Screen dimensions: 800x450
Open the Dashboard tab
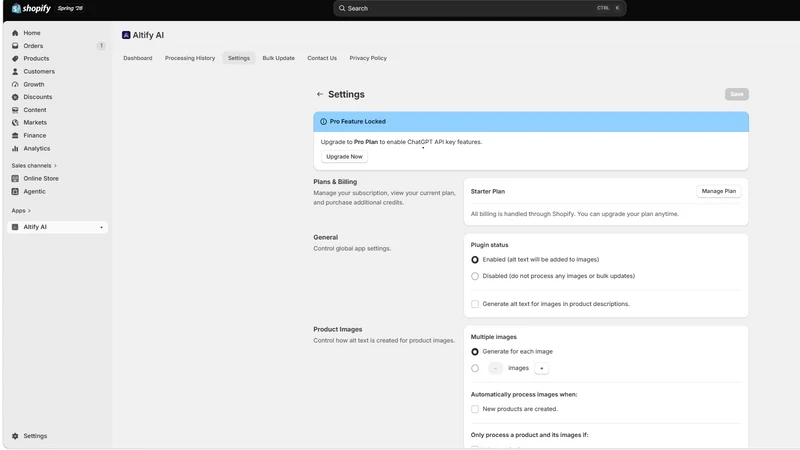138,58
